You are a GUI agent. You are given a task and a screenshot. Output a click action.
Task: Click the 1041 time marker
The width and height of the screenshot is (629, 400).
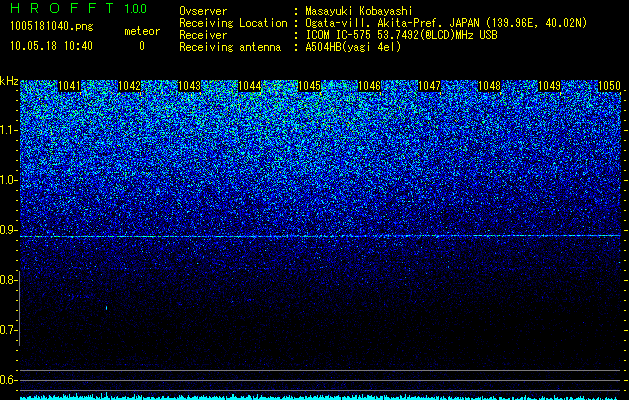click(x=69, y=86)
